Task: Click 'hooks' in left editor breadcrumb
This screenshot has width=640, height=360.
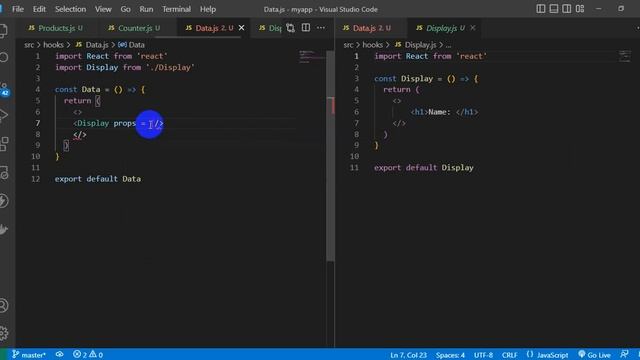Action: click(53, 45)
